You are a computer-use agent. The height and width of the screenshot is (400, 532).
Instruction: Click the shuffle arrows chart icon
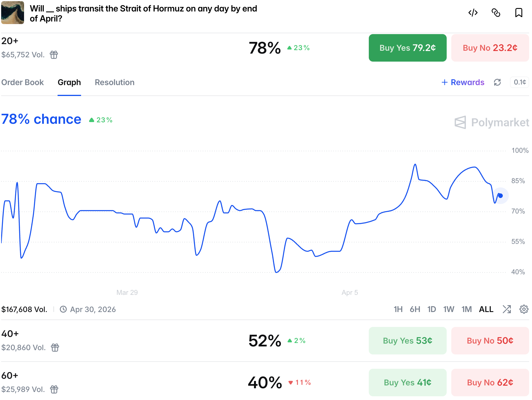pos(507,309)
